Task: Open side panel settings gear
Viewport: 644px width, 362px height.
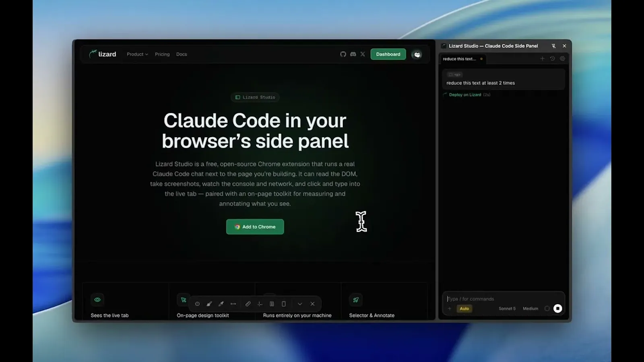Action: point(562,59)
